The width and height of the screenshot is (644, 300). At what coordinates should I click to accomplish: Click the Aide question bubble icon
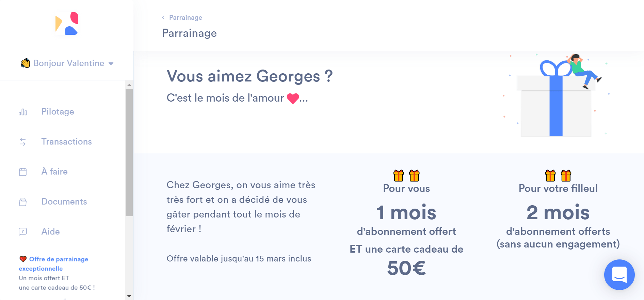23,232
